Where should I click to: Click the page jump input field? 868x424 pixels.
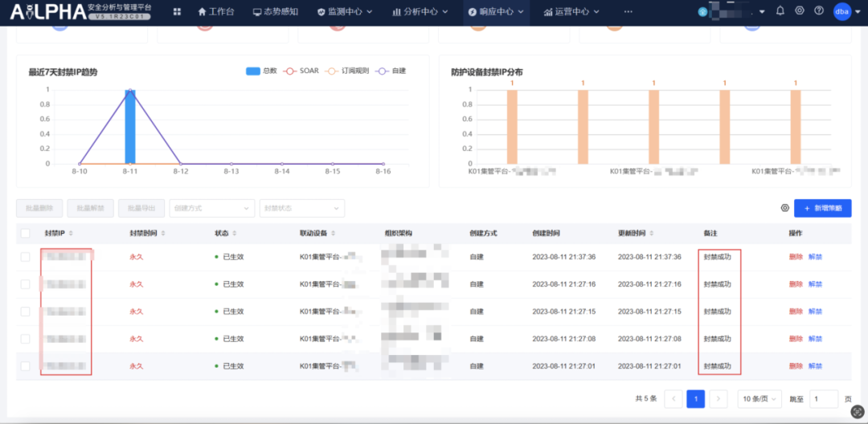(x=823, y=399)
